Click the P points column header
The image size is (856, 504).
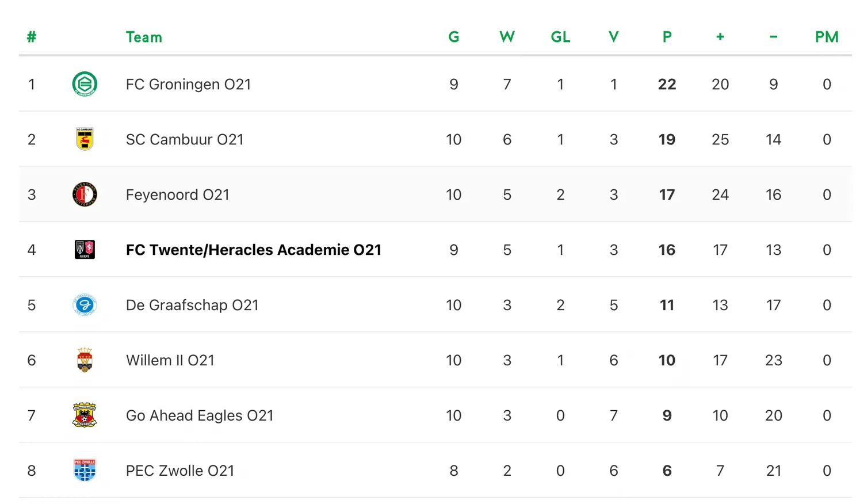click(x=667, y=37)
